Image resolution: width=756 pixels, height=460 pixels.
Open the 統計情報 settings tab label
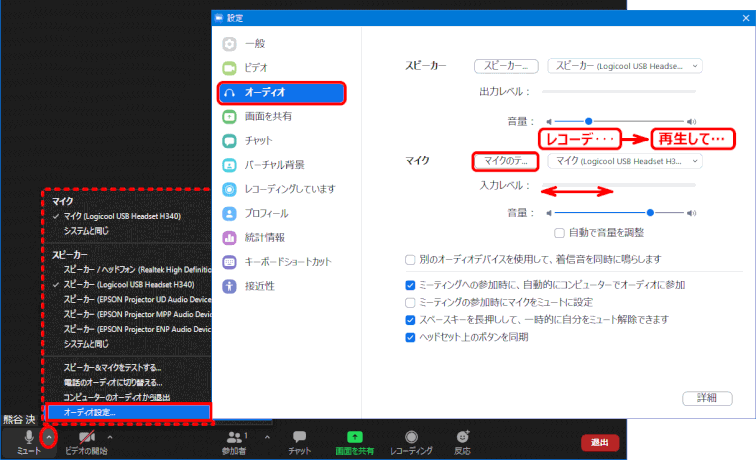[x=265, y=237]
